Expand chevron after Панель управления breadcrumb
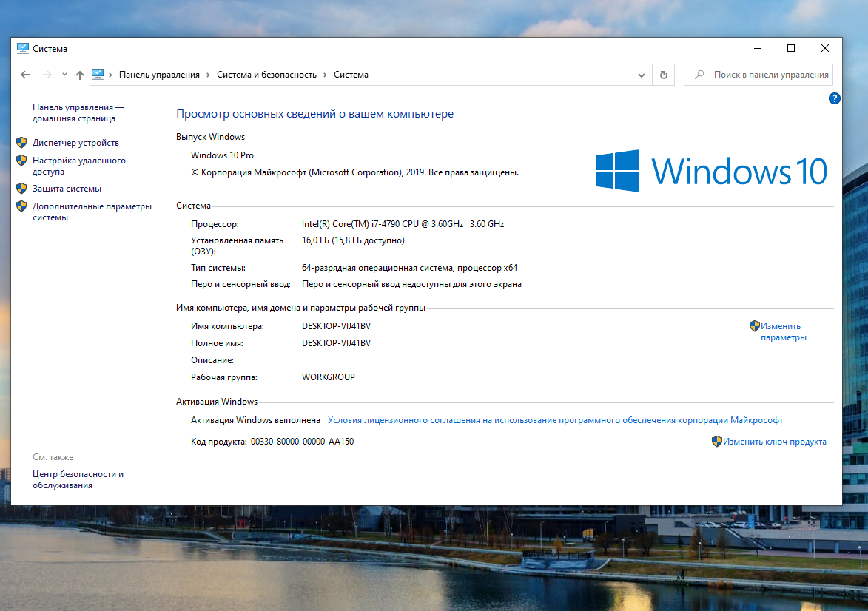The image size is (868, 611). (208, 75)
